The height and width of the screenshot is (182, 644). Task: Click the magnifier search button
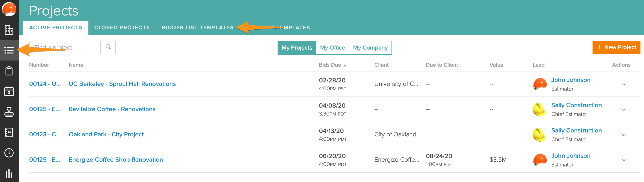click(108, 47)
